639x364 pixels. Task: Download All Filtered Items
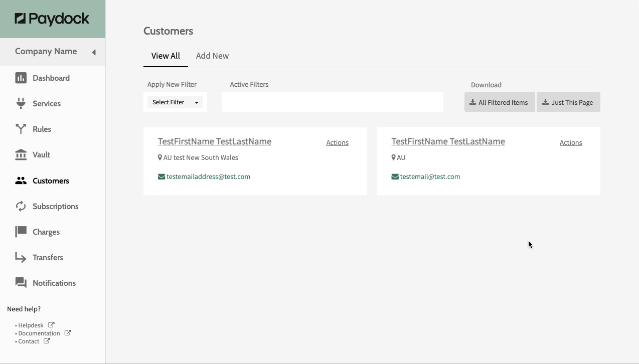point(499,102)
